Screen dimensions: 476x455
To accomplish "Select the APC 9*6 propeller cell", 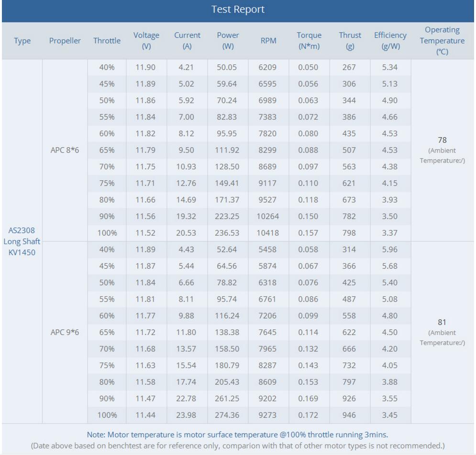I will pyautogui.click(x=65, y=332).
